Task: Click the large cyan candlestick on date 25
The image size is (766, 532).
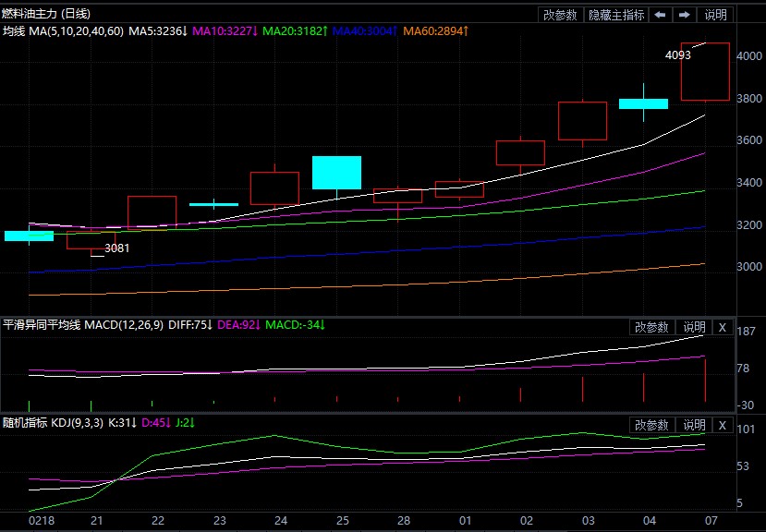Action: pyautogui.click(x=336, y=173)
